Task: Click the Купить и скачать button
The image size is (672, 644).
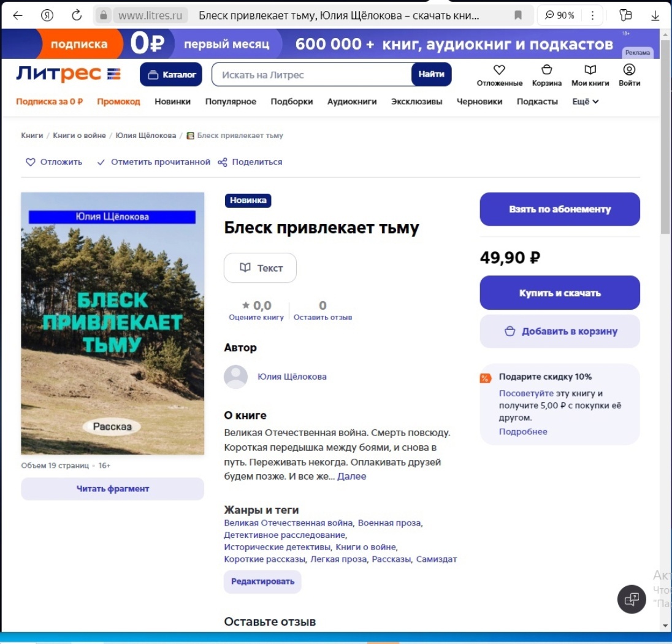Action: (560, 293)
